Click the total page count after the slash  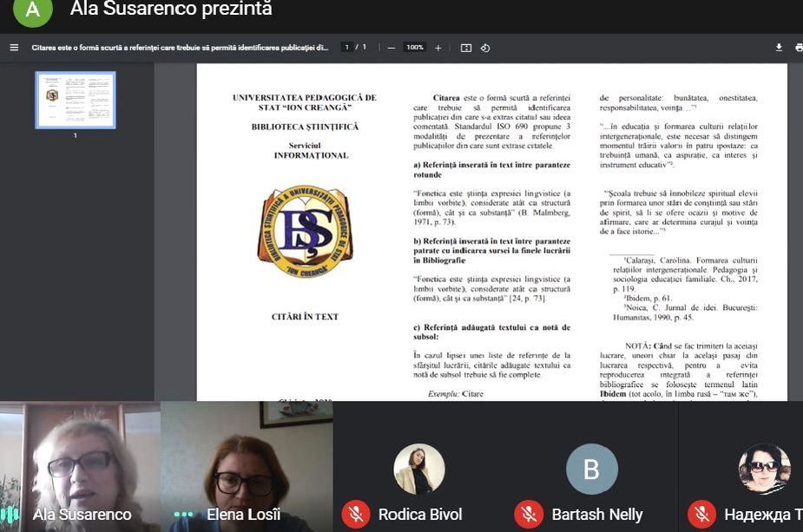364,47
